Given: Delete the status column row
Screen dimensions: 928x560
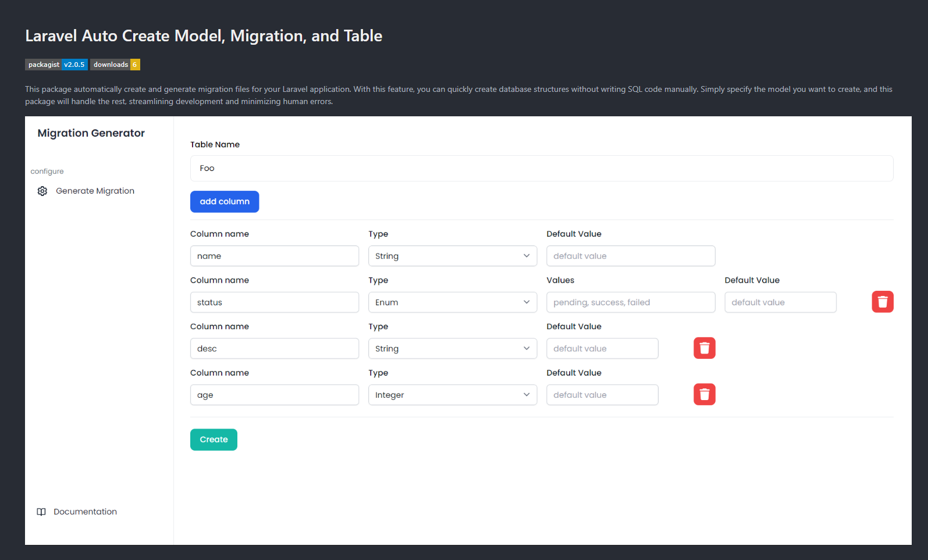Looking at the screenshot, I should pyautogui.click(x=882, y=302).
